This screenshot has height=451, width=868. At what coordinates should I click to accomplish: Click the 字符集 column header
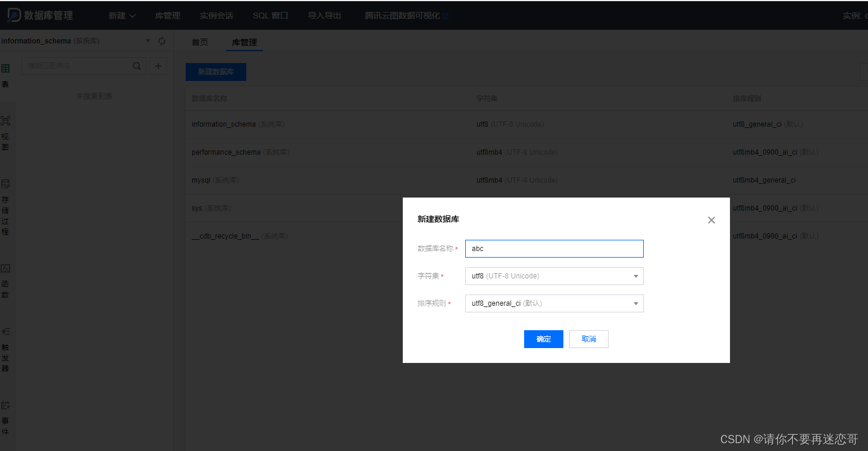click(487, 99)
